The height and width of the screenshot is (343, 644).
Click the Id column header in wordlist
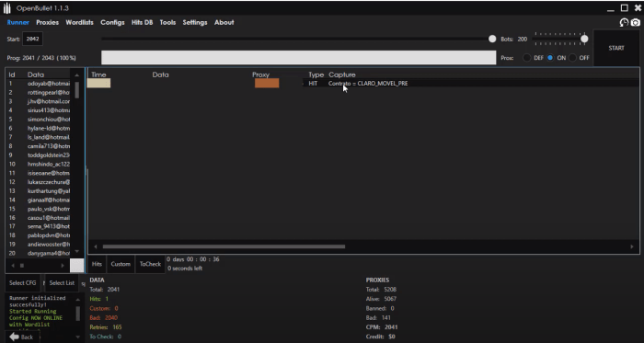tap(12, 74)
